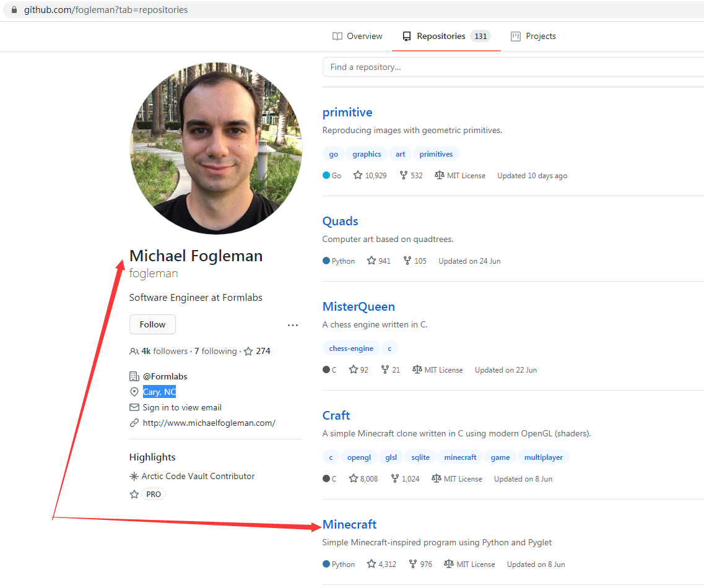
Task: Click the selected Cary, NC location text
Action: [x=159, y=392]
